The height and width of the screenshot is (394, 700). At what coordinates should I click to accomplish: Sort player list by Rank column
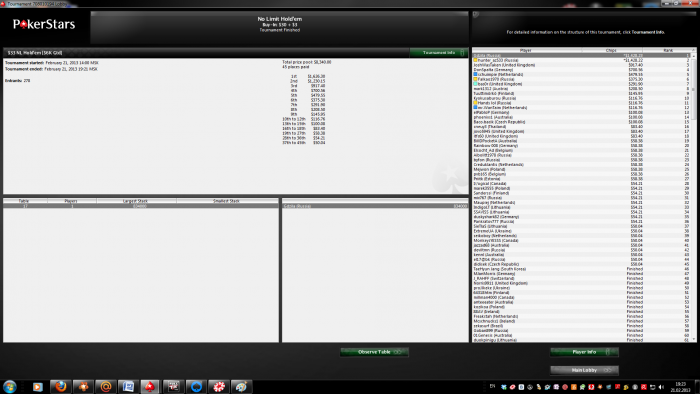(667, 50)
